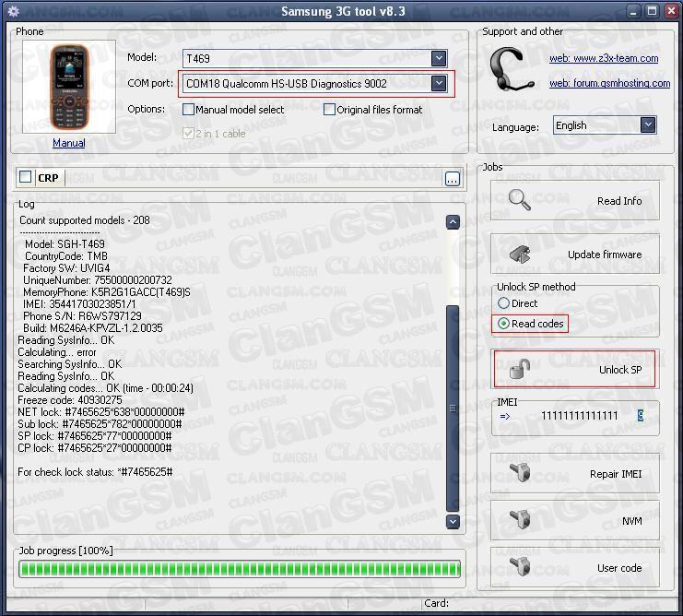
Task: Click the IMEI input field with 1s
Action: (x=580, y=416)
